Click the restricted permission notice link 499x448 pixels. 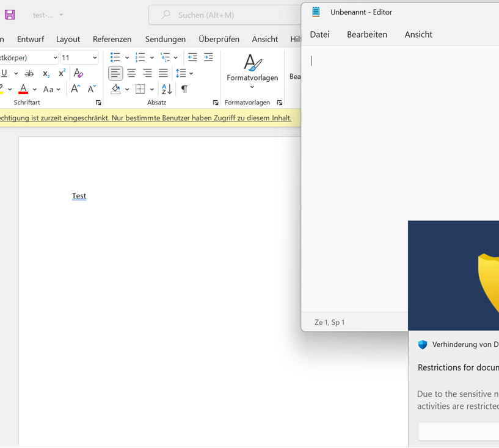point(146,118)
